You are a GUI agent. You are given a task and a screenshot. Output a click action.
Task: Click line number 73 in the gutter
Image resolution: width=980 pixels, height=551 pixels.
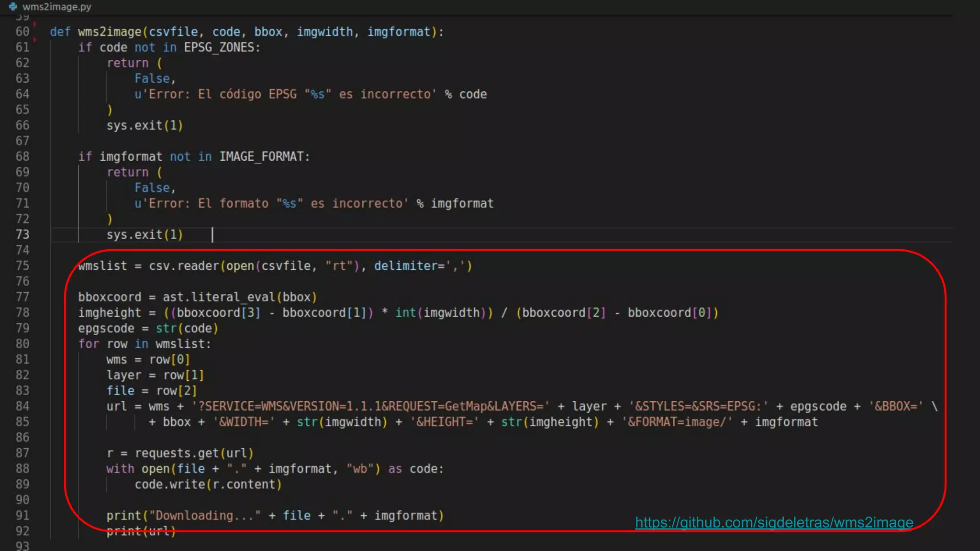coord(22,234)
